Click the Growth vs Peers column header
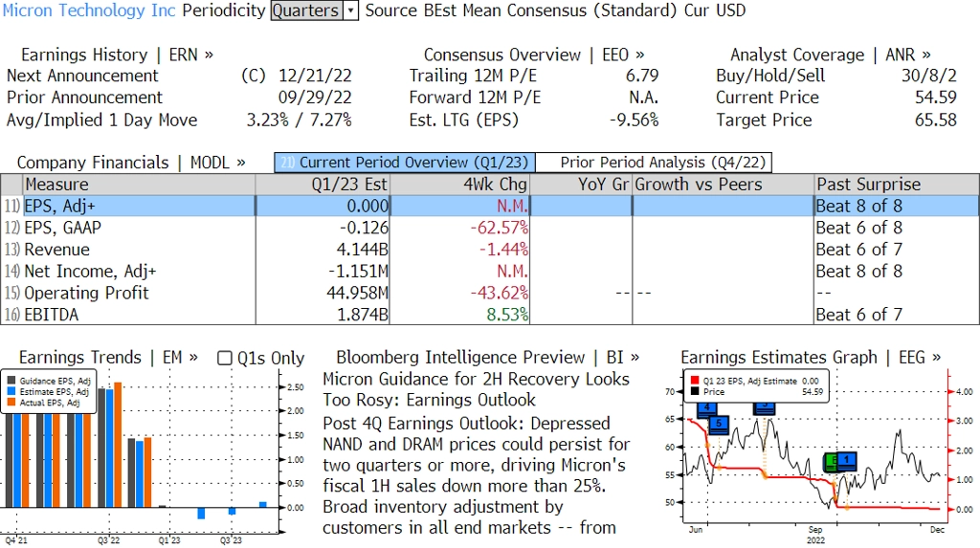980x548 pixels. click(724, 185)
